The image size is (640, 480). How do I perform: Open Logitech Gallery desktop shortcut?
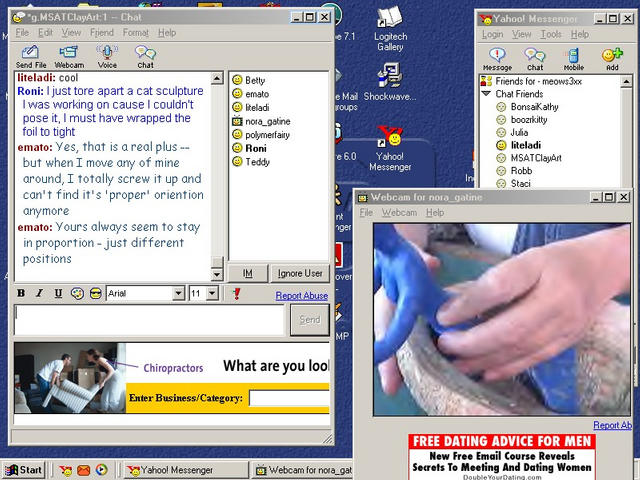[x=390, y=29]
